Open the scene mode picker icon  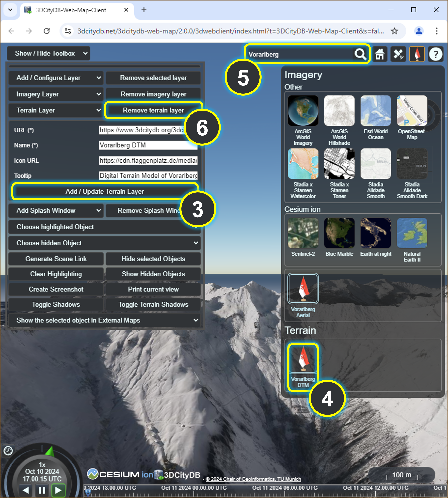398,54
